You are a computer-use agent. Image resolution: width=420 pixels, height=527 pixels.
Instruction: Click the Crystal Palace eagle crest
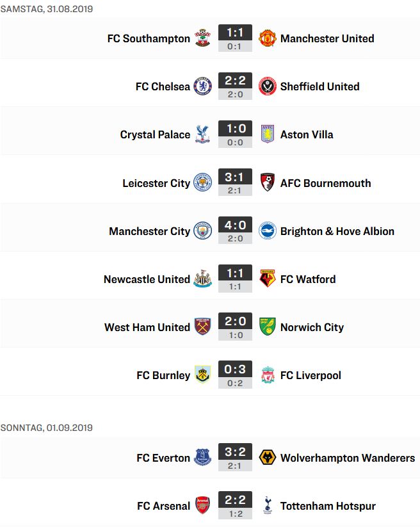(202, 134)
